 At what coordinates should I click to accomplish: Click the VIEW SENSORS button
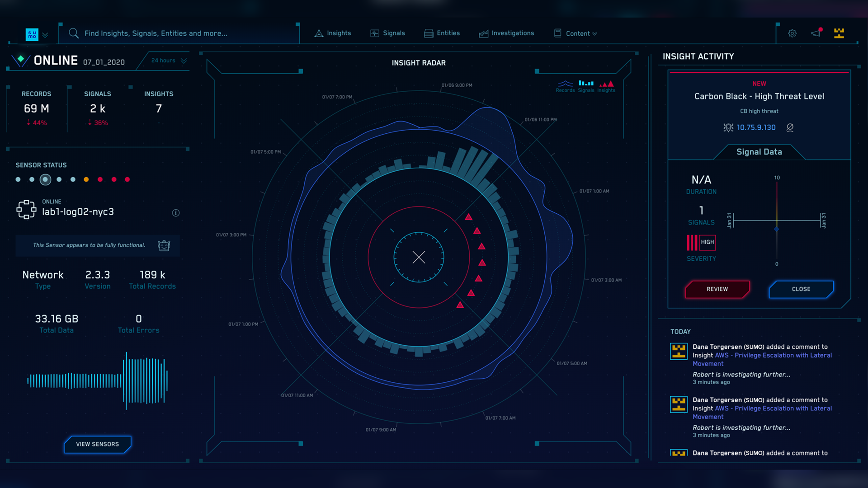(97, 444)
